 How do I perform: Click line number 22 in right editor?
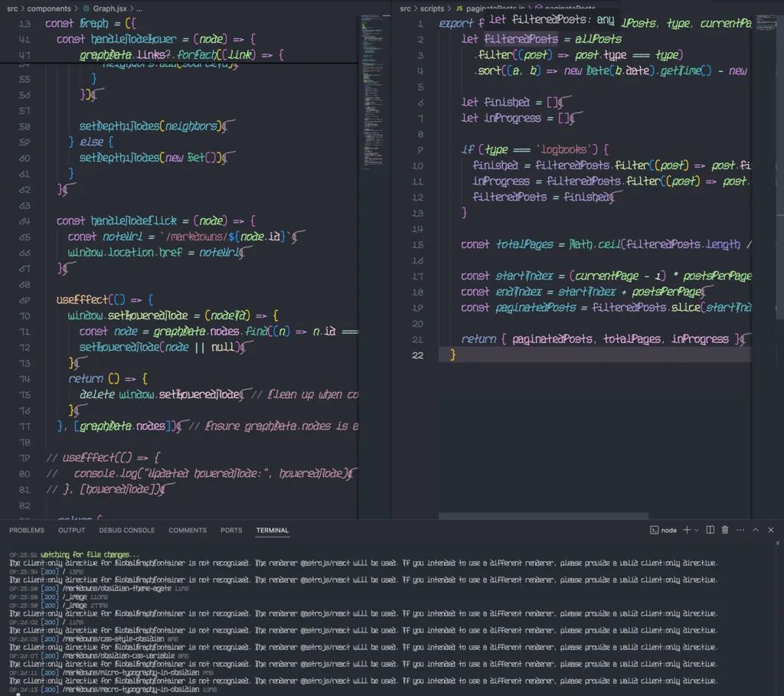coord(417,355)
